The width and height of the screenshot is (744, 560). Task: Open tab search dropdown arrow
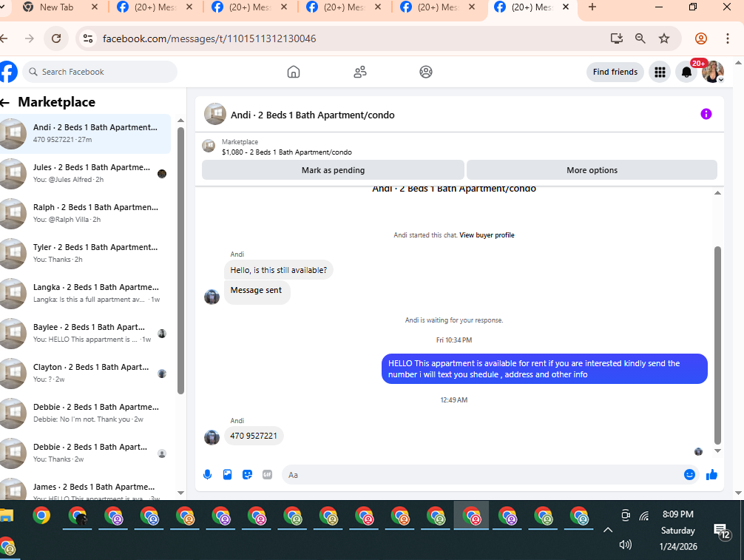point(2,7)
